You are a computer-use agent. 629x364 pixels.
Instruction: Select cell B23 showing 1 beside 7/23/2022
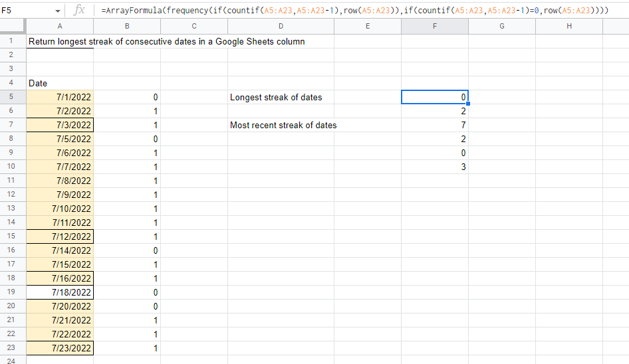pyautogui.click(x=127, y=348)
